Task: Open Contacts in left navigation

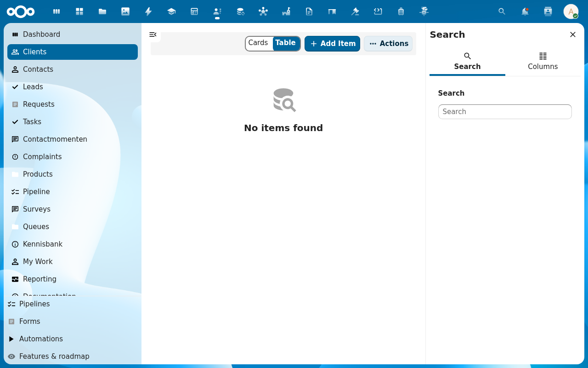Action: [x=73, y=69]
